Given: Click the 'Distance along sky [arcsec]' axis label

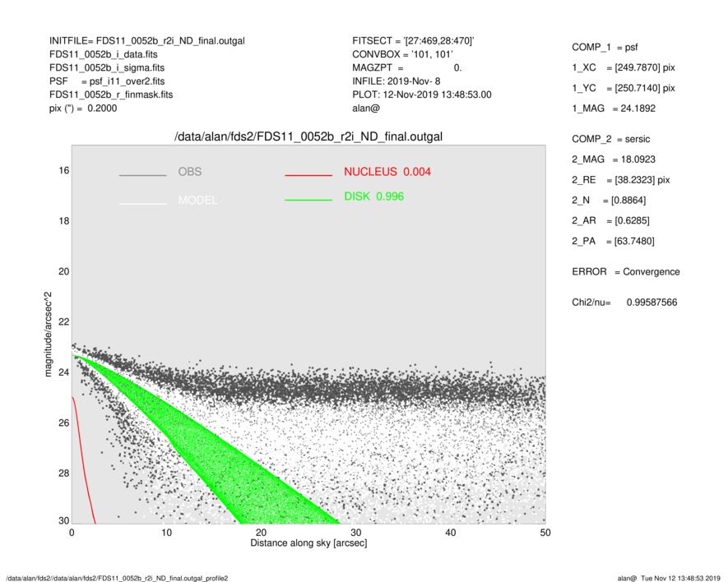Looking at the screenshot, I should pyautogui.click(x=308, y=544).
